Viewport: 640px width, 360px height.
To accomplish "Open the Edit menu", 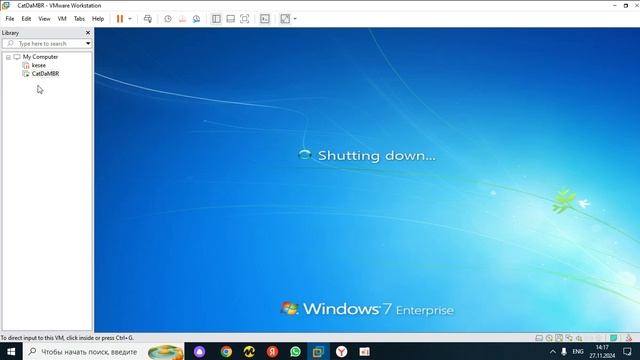I will pyautogui.click(x=26, y=19).
